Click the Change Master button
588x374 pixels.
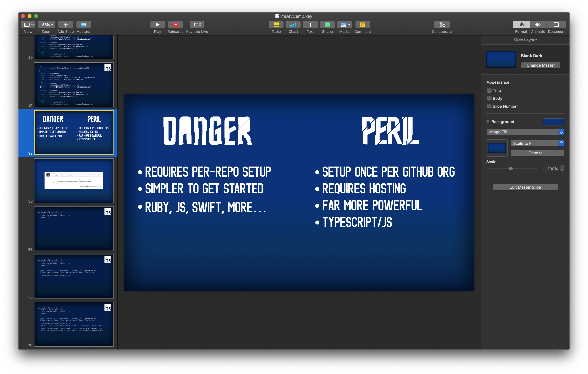click(x=540, y=65)
